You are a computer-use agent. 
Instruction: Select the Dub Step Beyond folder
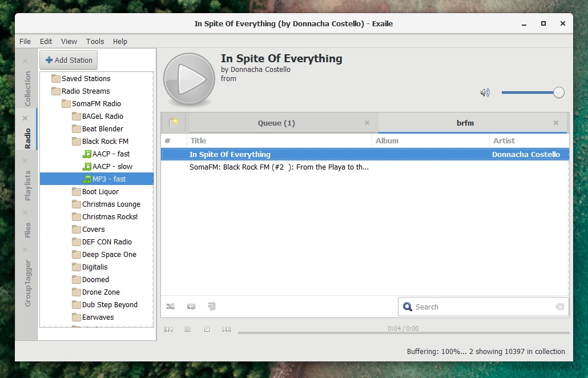pos(110,304)
